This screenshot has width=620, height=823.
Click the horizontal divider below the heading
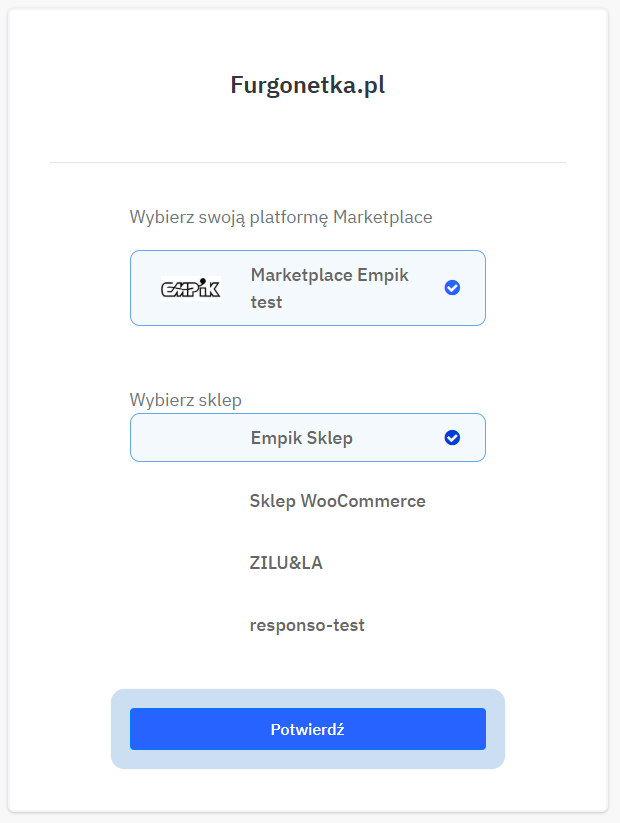pyautogui.click(x=308, y=162)
